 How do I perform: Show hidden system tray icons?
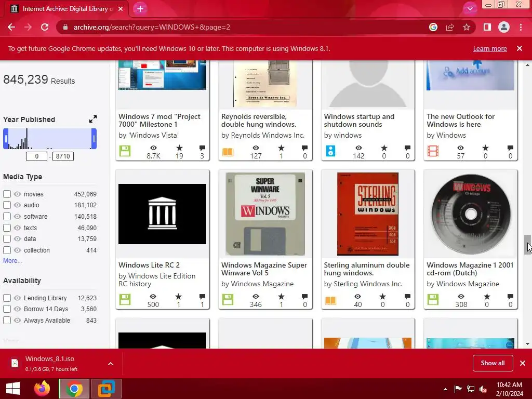(445, 389)
